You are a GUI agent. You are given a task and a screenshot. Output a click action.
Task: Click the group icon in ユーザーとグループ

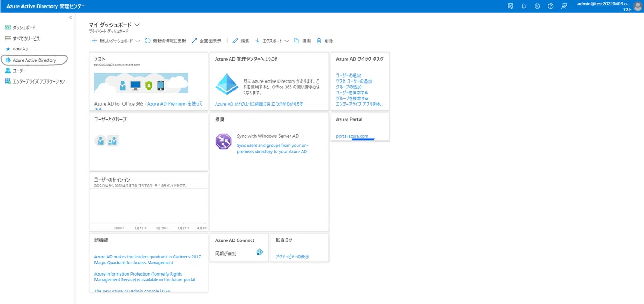[x=113, y=141]
